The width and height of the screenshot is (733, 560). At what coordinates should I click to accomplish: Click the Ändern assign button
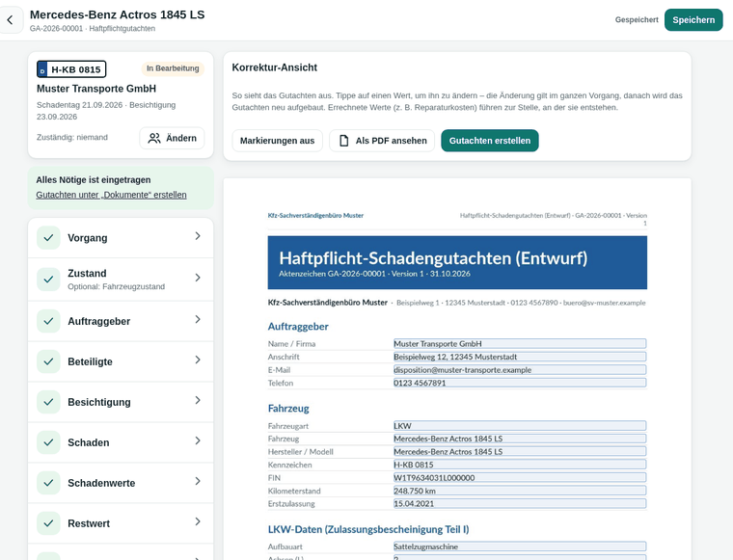tap(172, 138)
